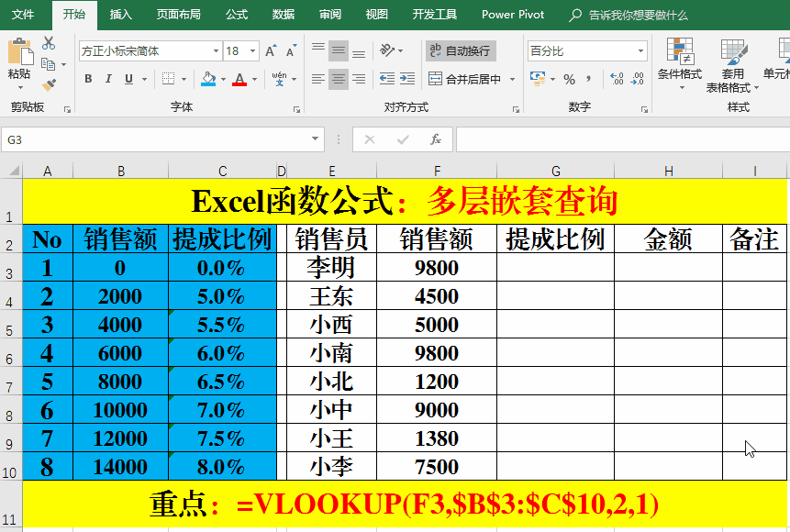Align text right
The height and width of the screenshot is (532, 790).
[359, 79]
